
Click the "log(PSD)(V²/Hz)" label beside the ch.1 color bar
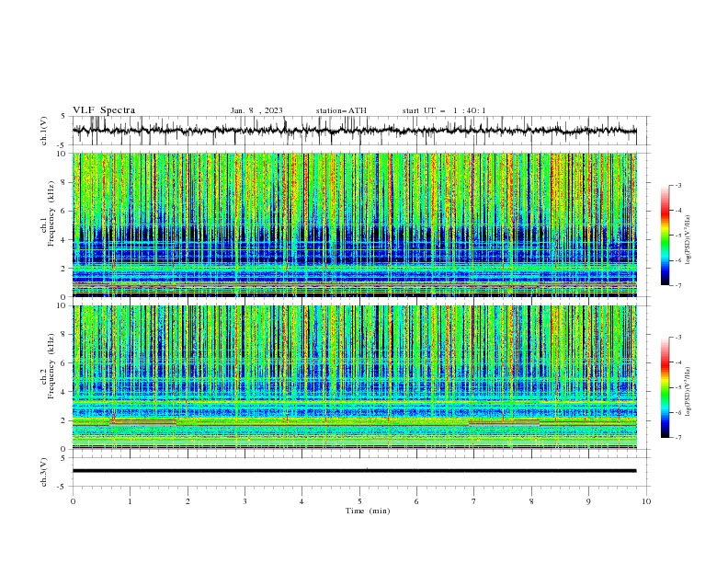click(x=689, y=240)
